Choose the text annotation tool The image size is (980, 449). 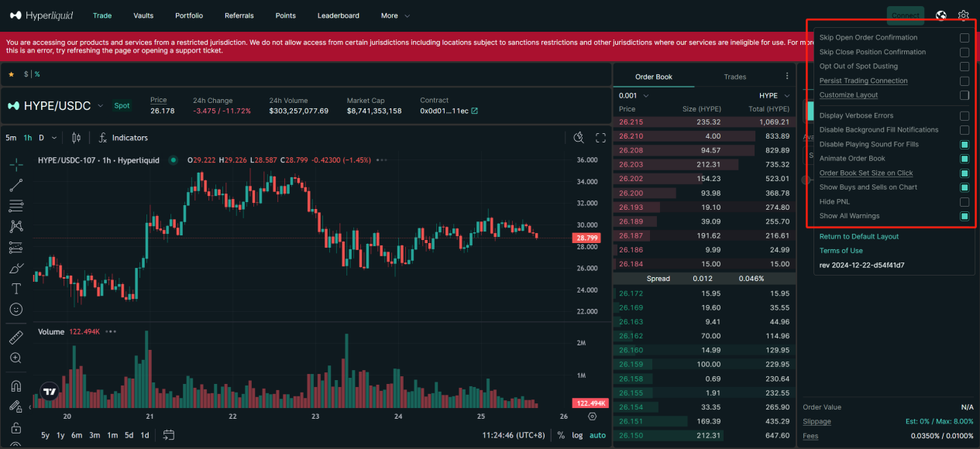tap(15, 289)
